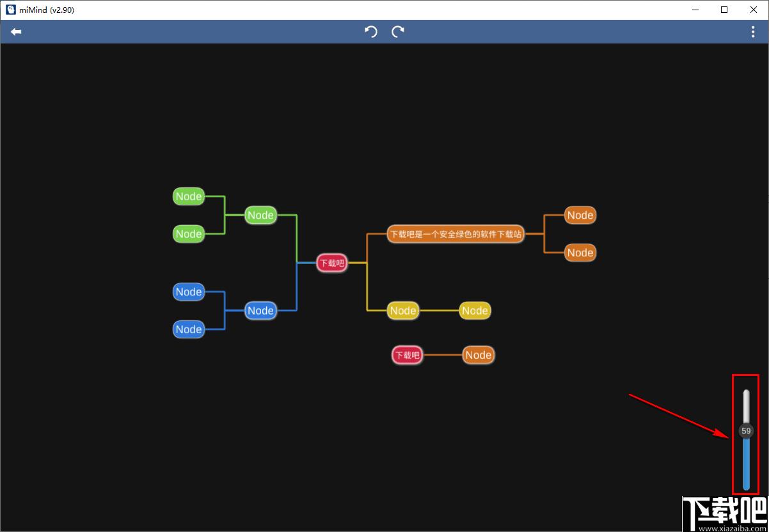Select the yellow Node attached to the root
Screen dimensions: 769x532
[x=403, y=311]
